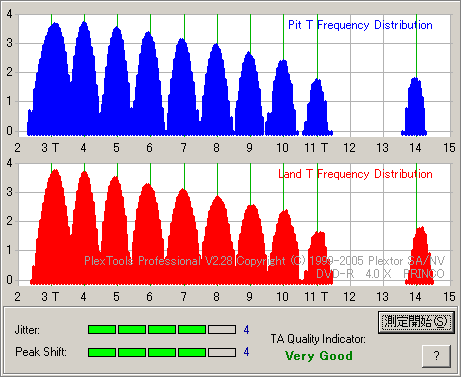Click the Very Good quality indicator text
This screenshot has height=377, width=461.
click(319, 356)
